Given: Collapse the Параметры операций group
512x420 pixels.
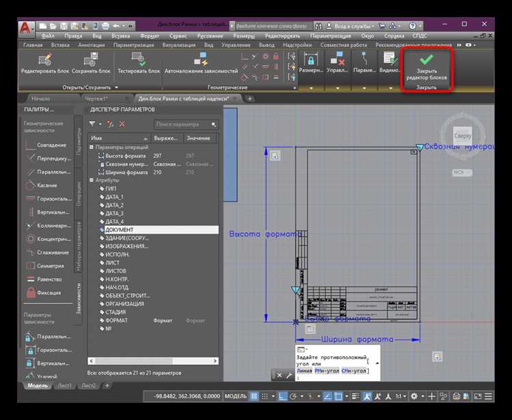Looking at the screenshot, I should coord(92,148).
